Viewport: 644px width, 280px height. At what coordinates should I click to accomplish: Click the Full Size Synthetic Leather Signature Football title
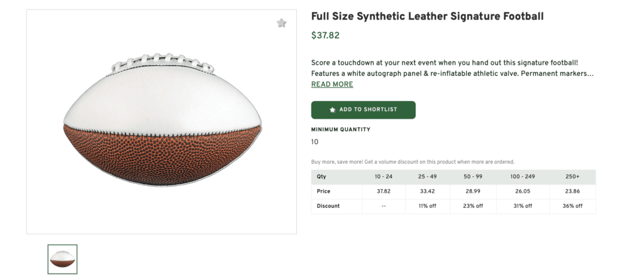point(427,16)
